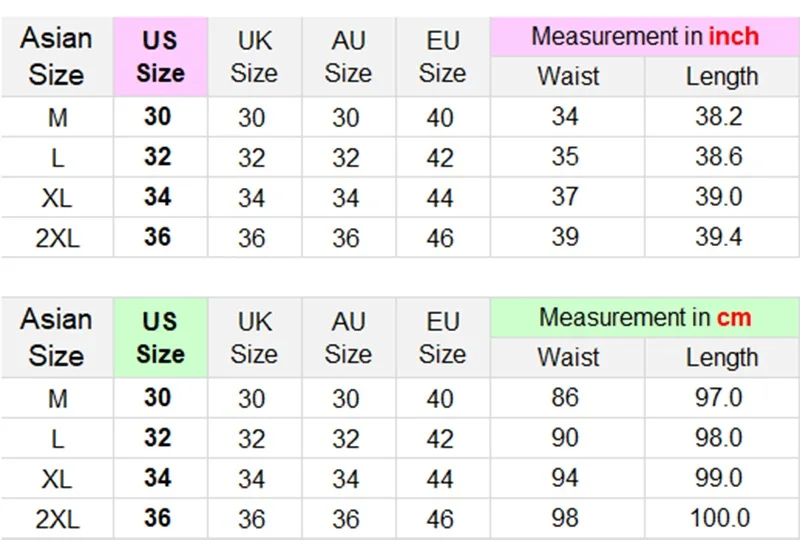The height and width of the screenshot is (560, 800).
Task: Select the top Asian Size header
Action: (x=56, y=57)
